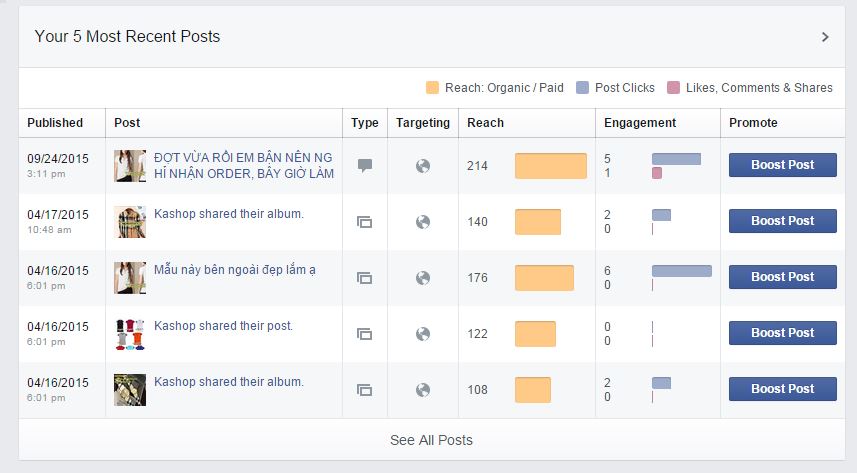This screenshot has height=473, width=857.
Task: Boost the 09/24/2015 post
Action: click(x=782, y=165)
